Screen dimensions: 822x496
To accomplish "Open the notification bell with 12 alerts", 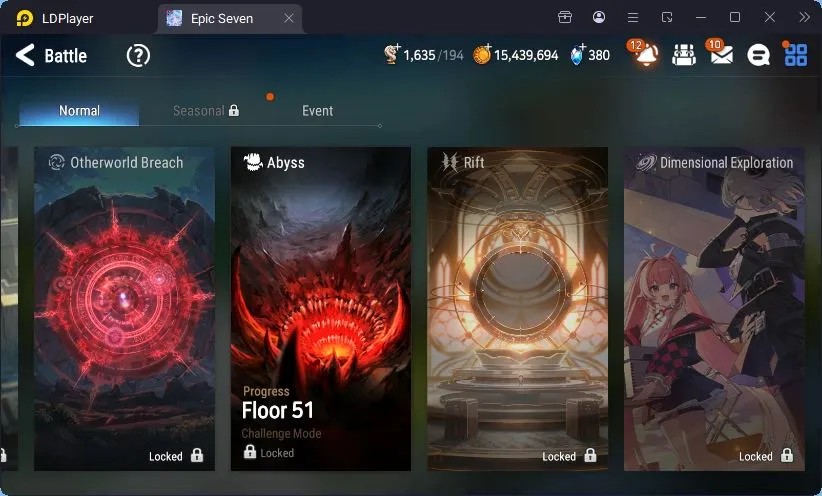I will coord(644,53).
